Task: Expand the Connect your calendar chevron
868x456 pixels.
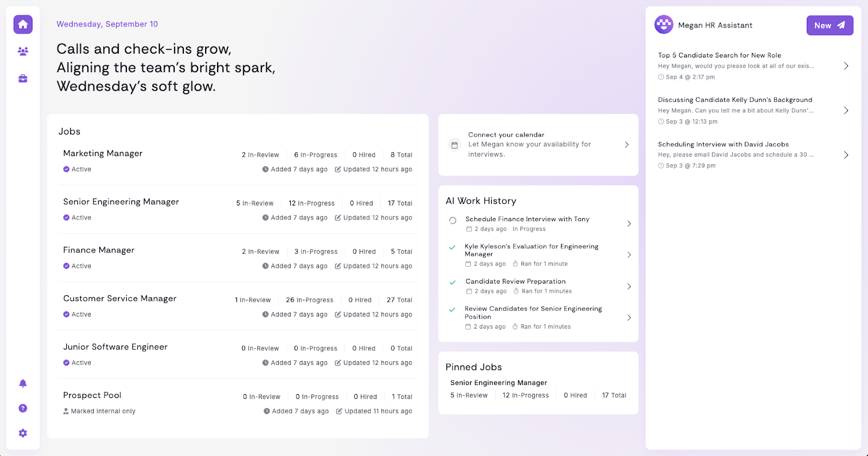Action: [627, 145]
